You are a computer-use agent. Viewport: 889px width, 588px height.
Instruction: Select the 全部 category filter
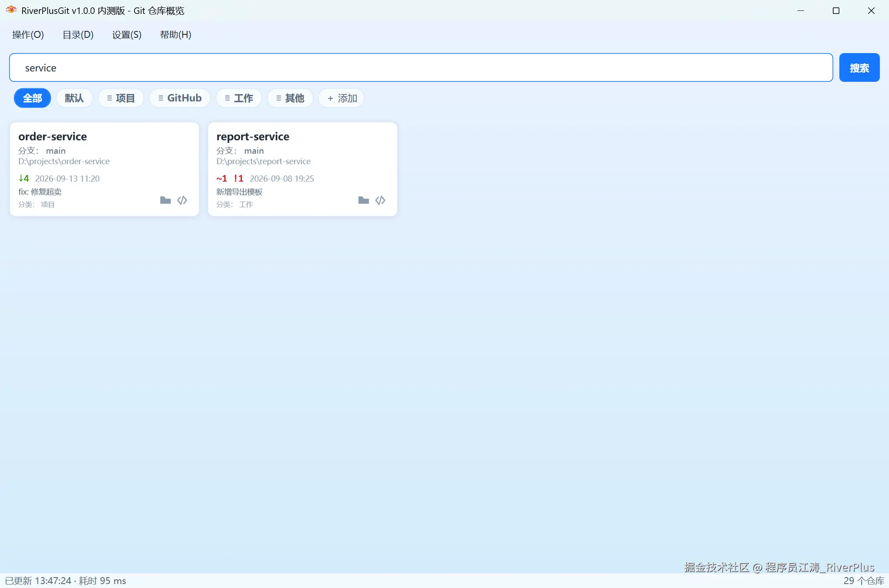tap(33, 98)
